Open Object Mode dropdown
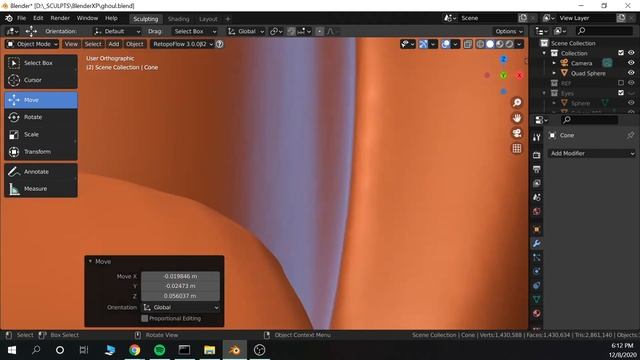 [32, 44]
